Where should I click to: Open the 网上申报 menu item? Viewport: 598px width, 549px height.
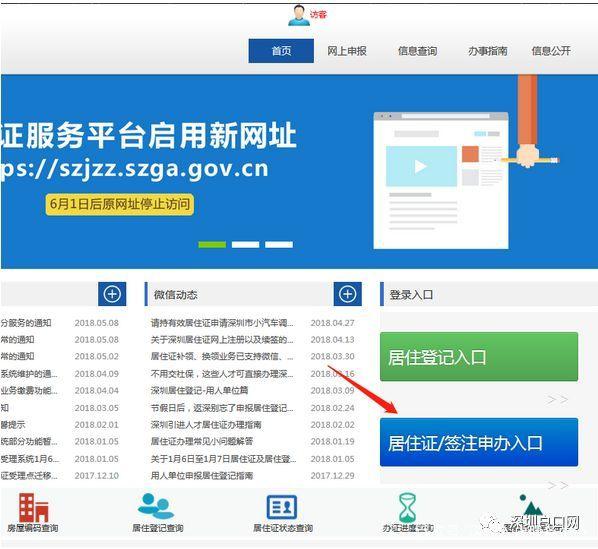347,51
